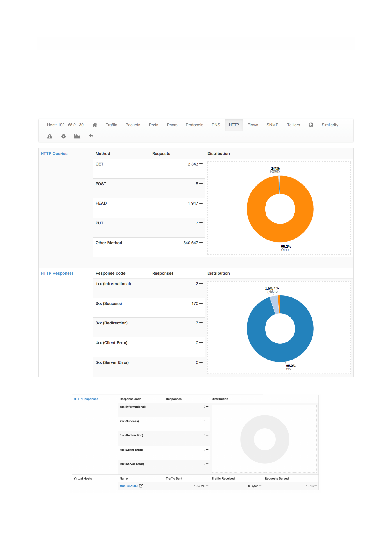Follow the upper HTTP Responses link
Viewport: 392px width, 555px height.
click(x=57, y=273)
